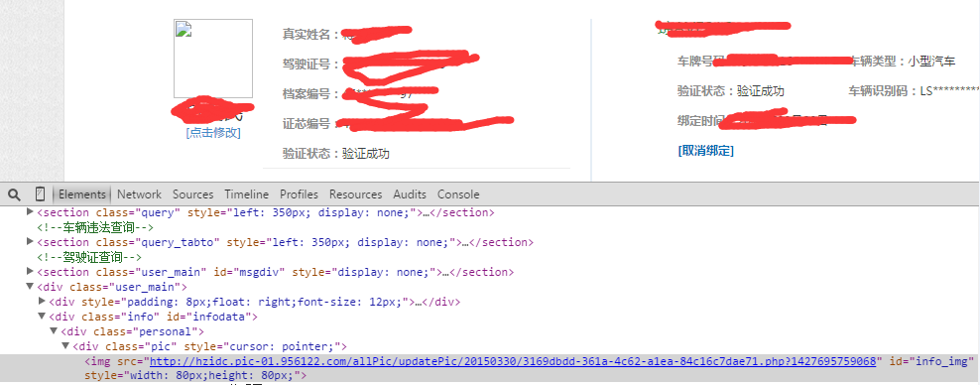Viewport: 980px width, 385px height.
Task: Click the DevTools search magnifier icon
Action: (14, 194)
